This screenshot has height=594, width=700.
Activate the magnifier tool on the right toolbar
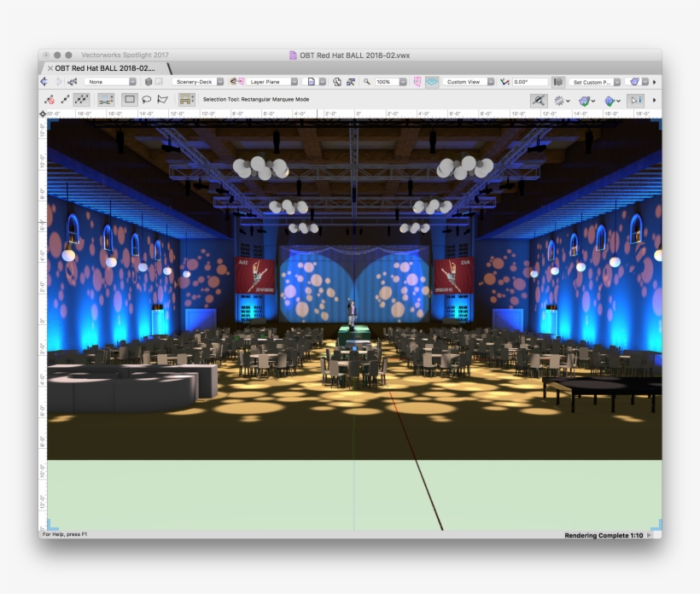coord(540,102)
